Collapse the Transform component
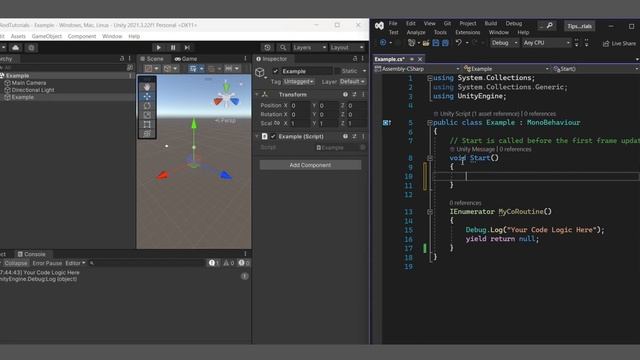640x360 pixels. (x=257, y=94)
